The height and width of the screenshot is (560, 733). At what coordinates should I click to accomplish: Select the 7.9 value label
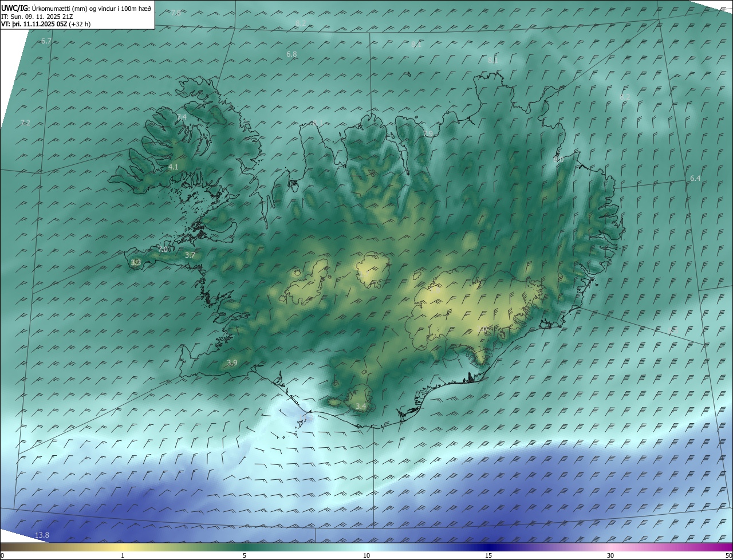click(428, 134)
